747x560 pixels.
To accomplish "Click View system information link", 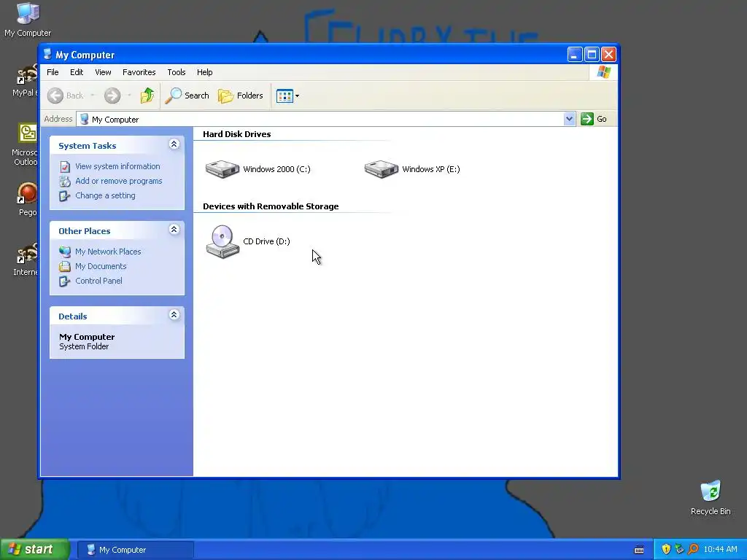I will click(x=117, y=166).
